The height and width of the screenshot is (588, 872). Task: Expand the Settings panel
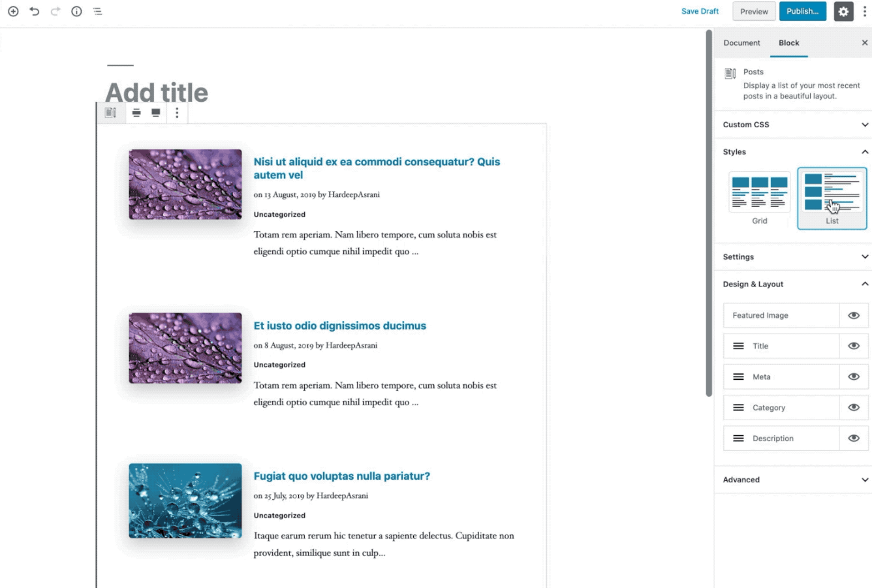(794, 257)
